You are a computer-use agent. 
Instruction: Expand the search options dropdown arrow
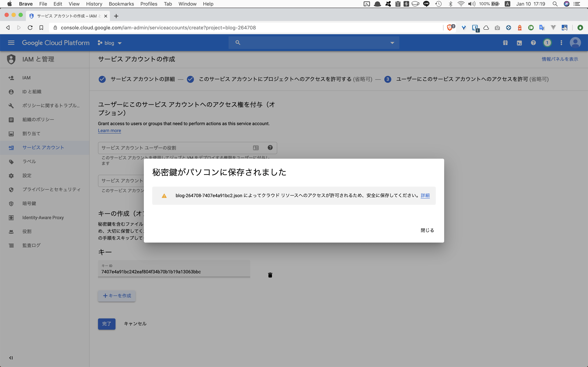click(x=392, y=42)
